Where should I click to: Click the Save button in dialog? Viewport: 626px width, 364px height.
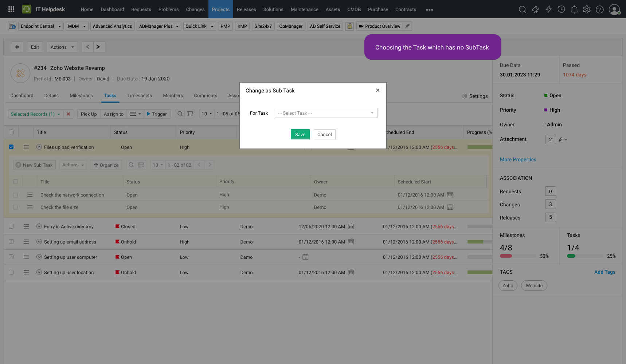(x=300, y=134)
